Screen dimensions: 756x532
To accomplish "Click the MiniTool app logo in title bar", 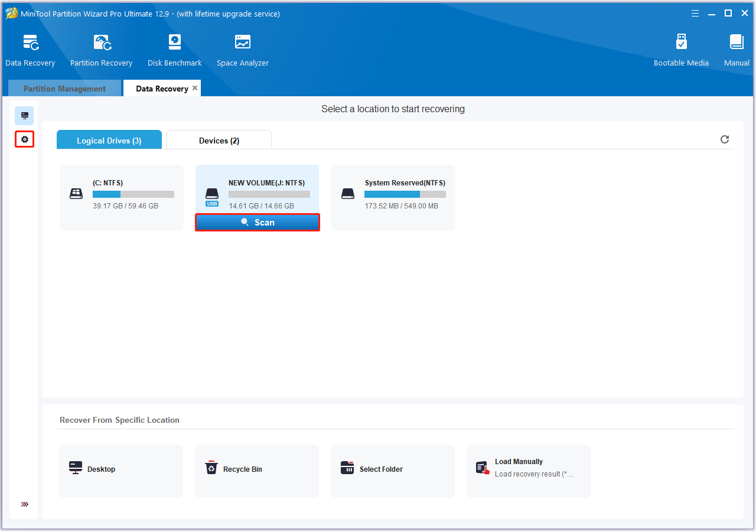I will pos(12,13).
